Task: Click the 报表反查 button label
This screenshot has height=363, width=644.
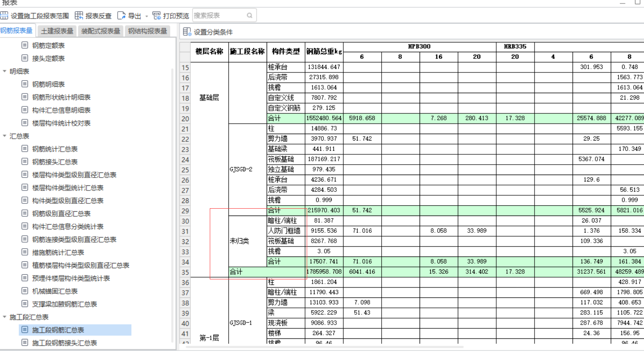Action: coord(98,16)
